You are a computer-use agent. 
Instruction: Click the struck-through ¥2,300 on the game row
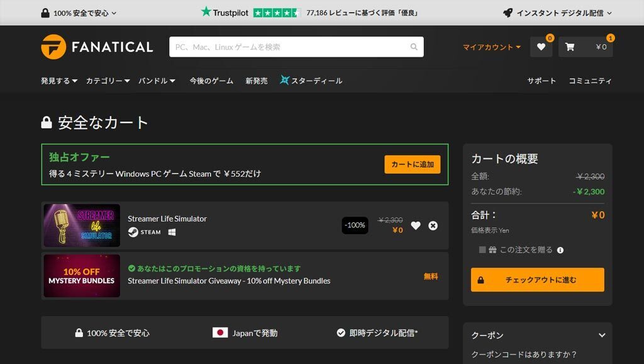(390, 220)
